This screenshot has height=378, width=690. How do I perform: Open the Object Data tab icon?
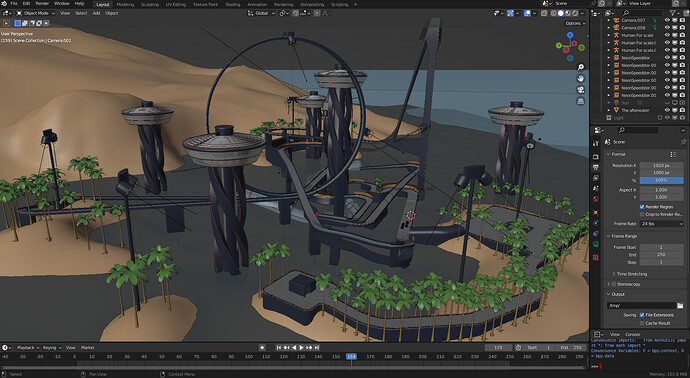coord(595,244)
